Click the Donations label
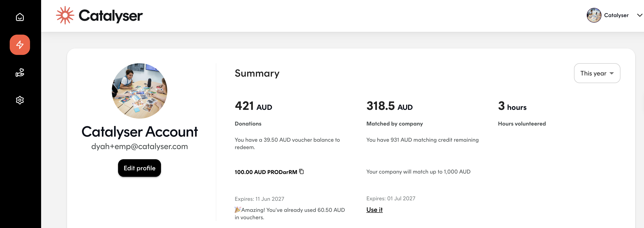The image size is (644, 228). (x=248, y=124)
